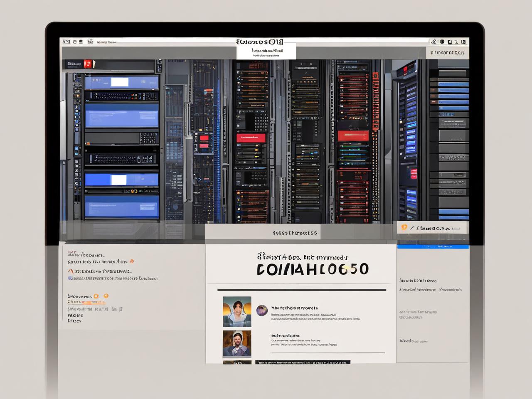Select the round purple avatar beside first post
532x399 pixels.
tap(262, 310)
